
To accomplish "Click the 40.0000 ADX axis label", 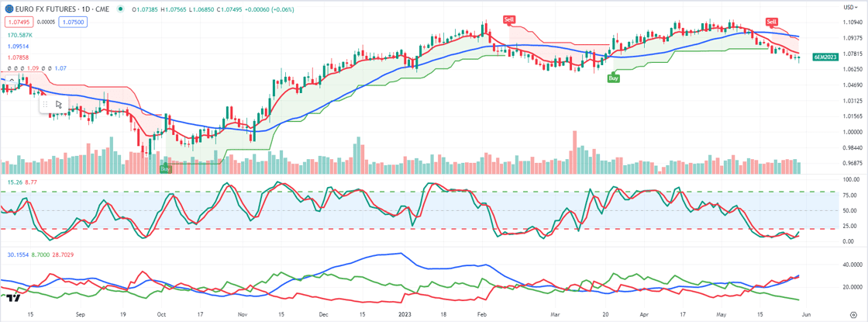I will (x=851, y=265).
